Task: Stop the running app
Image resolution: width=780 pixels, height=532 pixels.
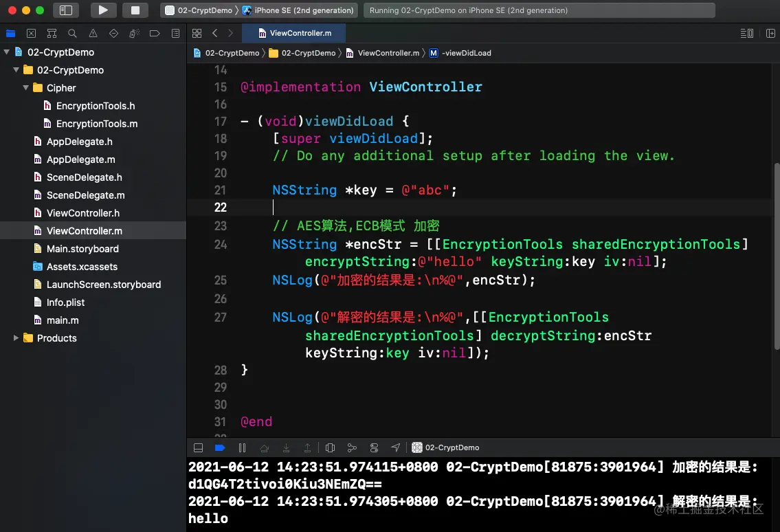Action: click(135, 10)
